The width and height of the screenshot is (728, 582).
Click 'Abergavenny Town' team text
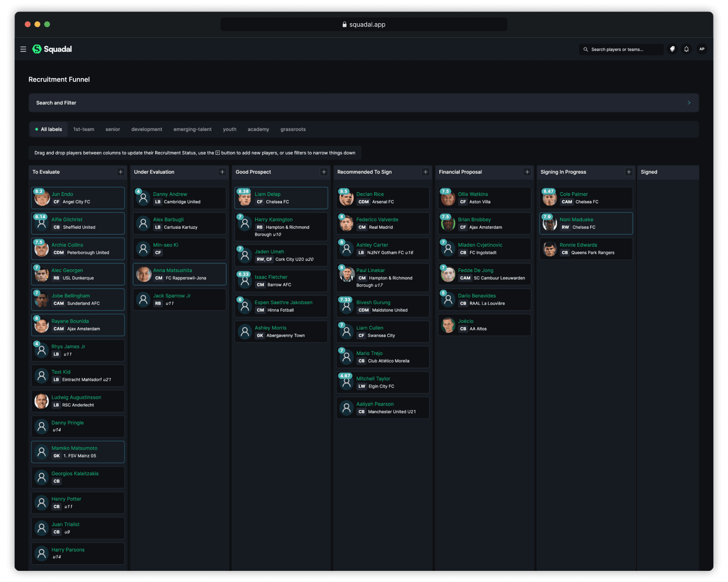tap(286, 336)
